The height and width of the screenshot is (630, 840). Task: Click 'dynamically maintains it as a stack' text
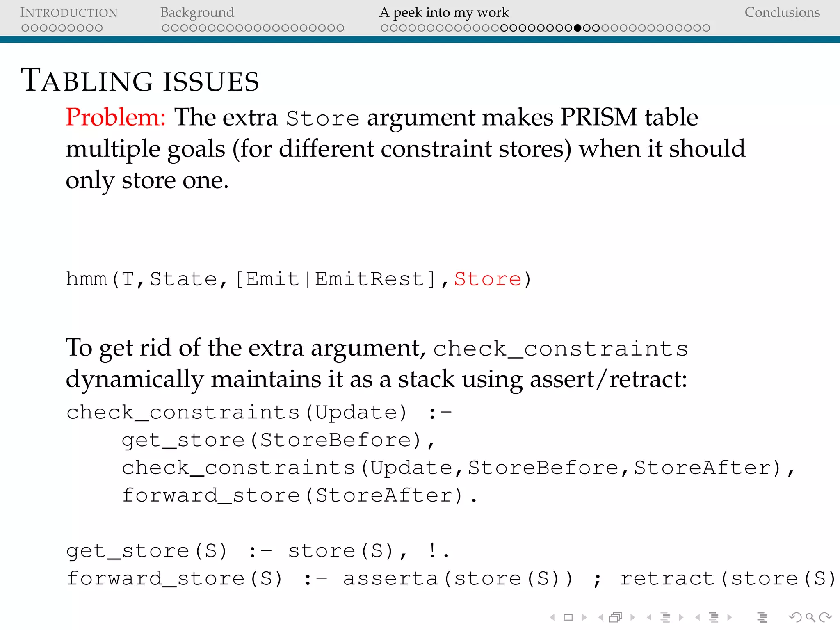point(260,379)
